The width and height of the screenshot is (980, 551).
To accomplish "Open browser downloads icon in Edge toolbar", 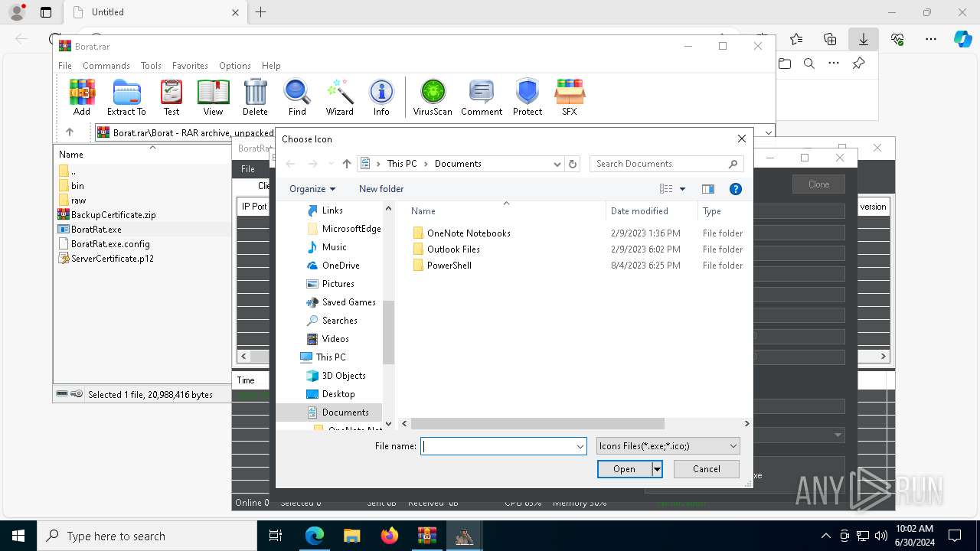I will 863,39.
